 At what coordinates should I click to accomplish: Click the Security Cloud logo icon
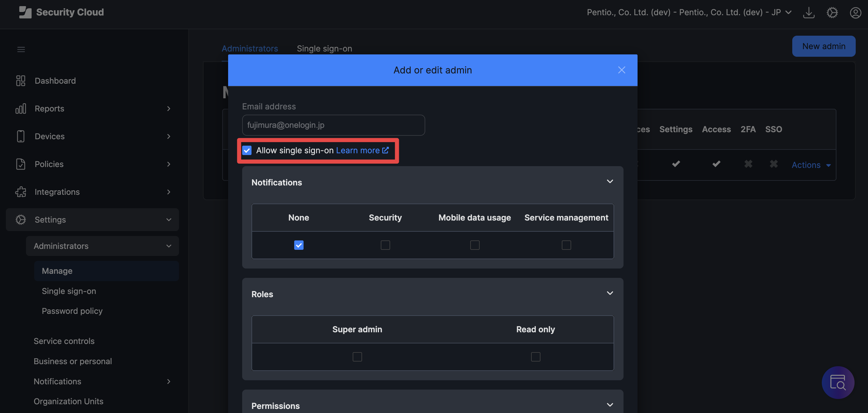pos(25,12)
